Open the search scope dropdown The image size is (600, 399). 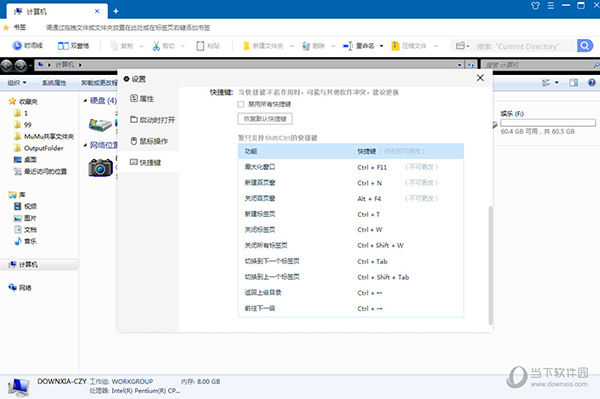click(x=462, y=46)
